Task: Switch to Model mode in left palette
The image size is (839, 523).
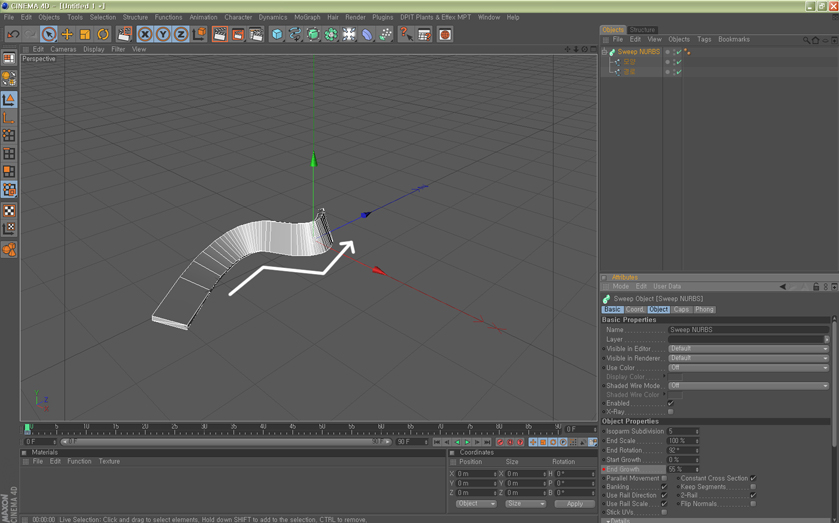Action: coord(9,100)
